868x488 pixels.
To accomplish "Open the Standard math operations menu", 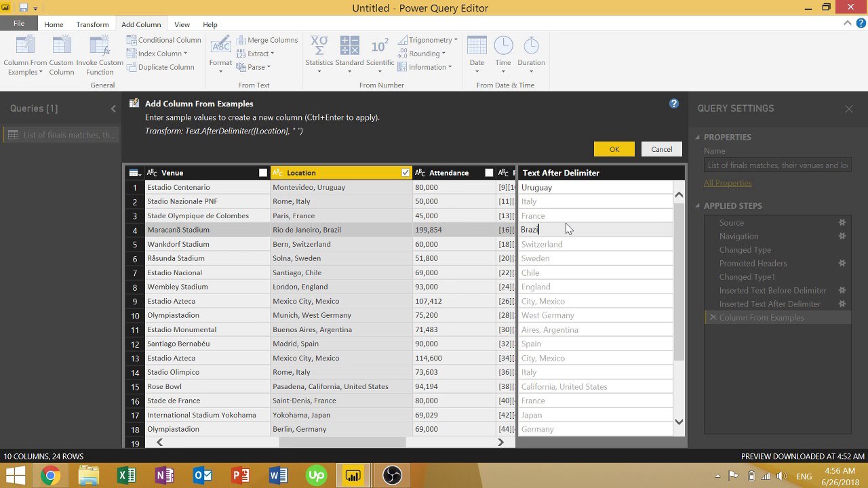I will coord(349,55).
